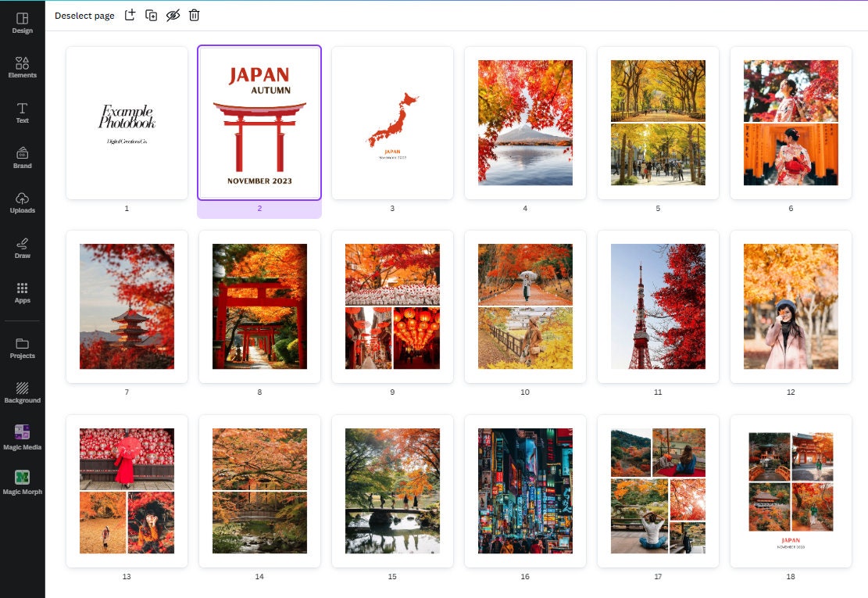Click the Deselect page button
This screenshot has width=868, height=598.
click(84, 15)
